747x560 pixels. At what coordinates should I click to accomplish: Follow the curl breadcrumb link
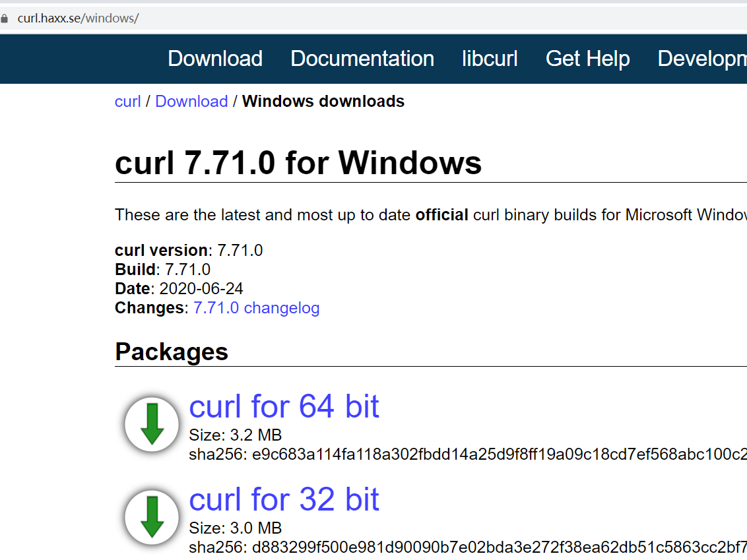[x=127, y=102]
